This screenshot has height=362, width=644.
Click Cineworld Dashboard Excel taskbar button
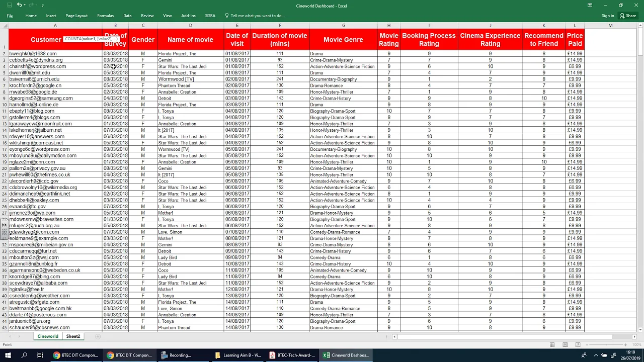coord(347,355)
